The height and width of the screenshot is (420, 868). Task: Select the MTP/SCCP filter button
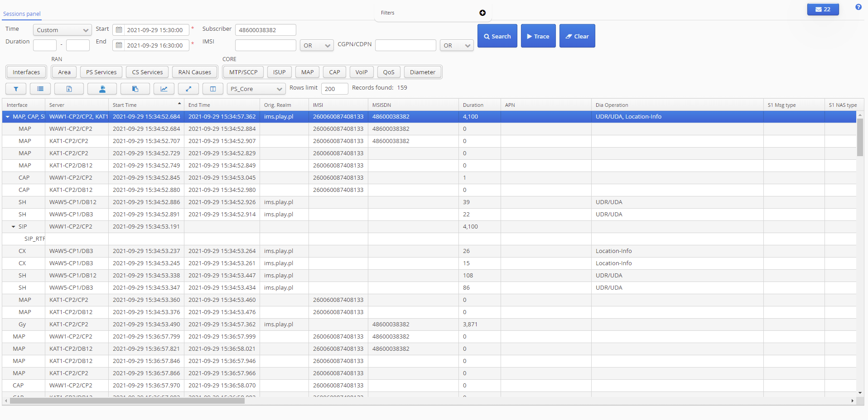pyautogui.click(x=243, y=72)
